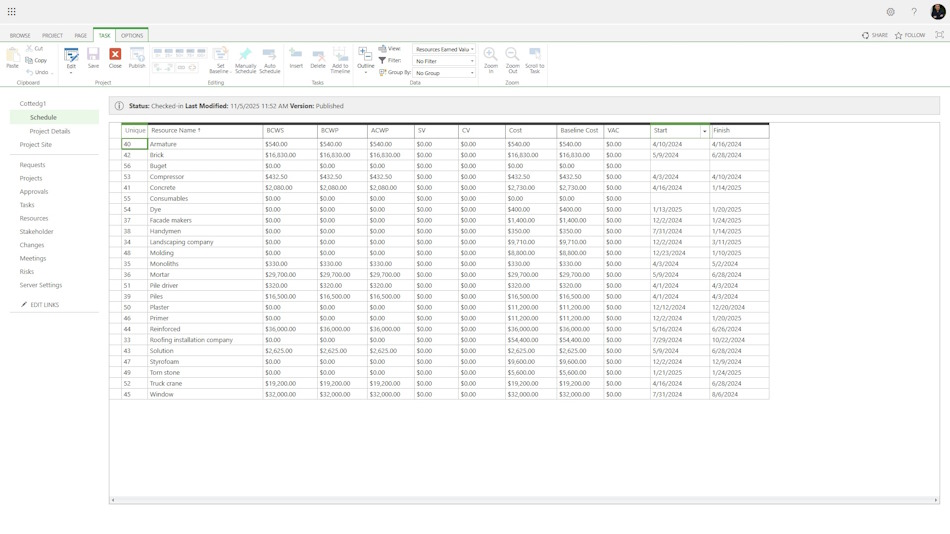Open Stakeholder in the sidebar
Screen dimensions: 950x534
[36, 232]
